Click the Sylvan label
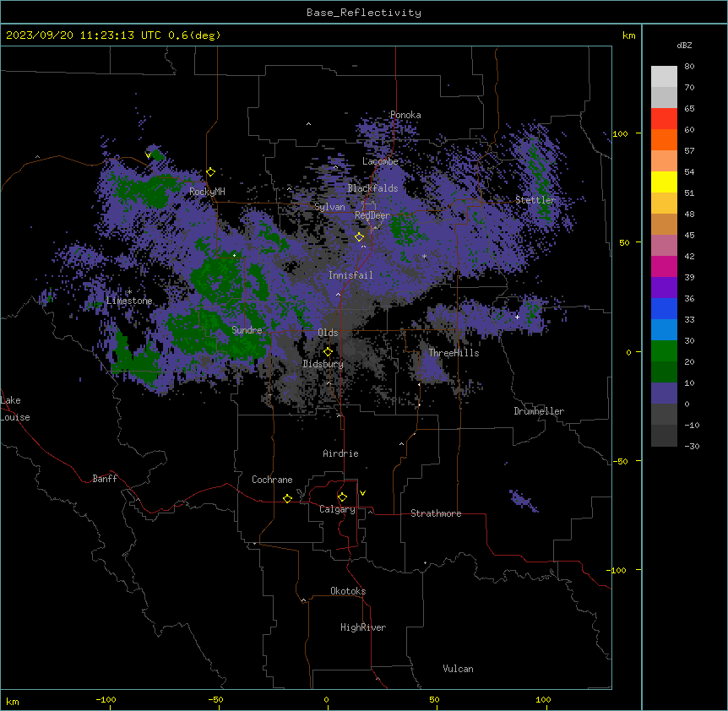The image size is (728, 711). point(329,207)
